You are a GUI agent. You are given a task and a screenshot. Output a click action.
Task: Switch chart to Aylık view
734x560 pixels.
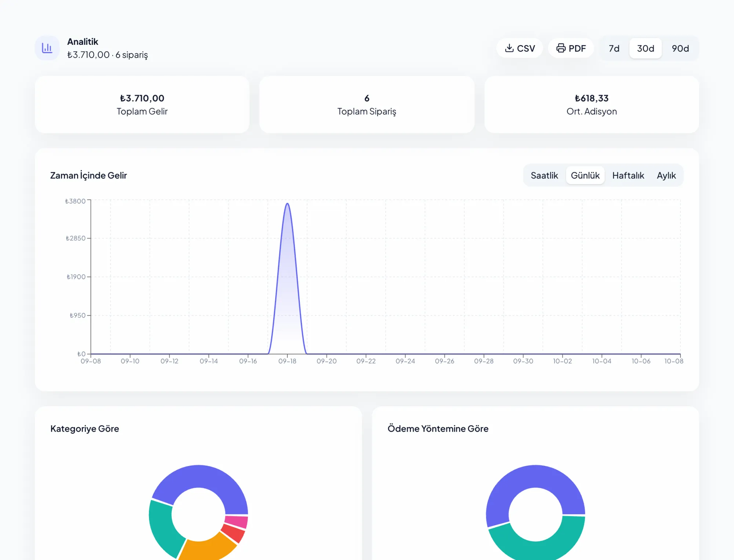click(666, 175)
